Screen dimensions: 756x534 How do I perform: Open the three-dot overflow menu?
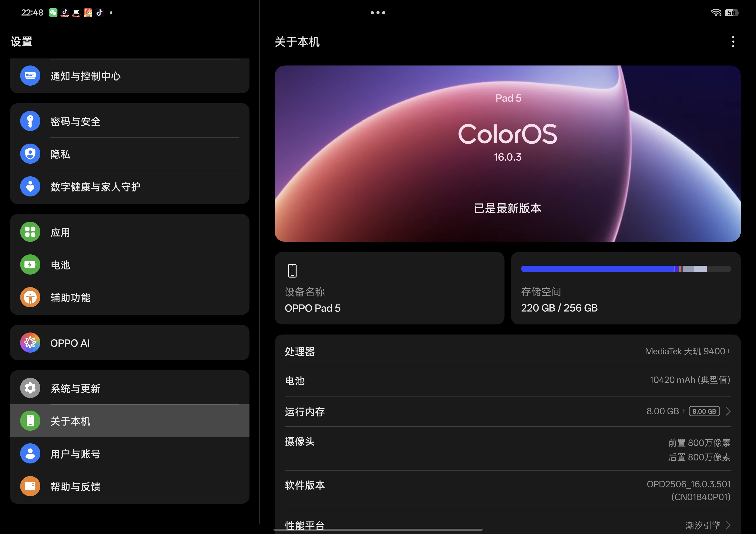click(733, 42)
